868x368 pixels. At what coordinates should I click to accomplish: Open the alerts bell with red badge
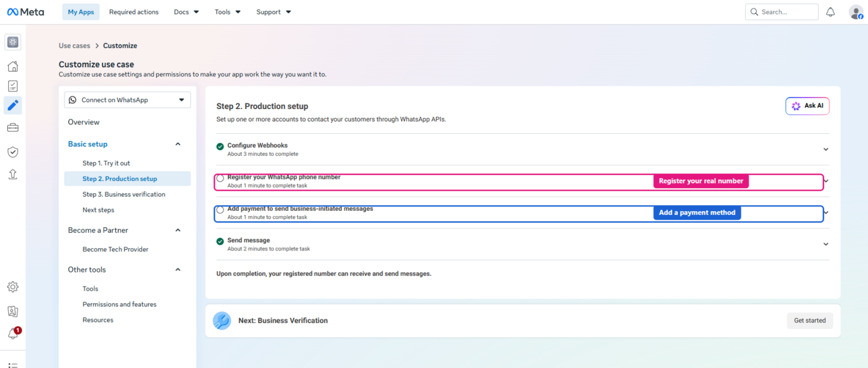tap(13, 333)
